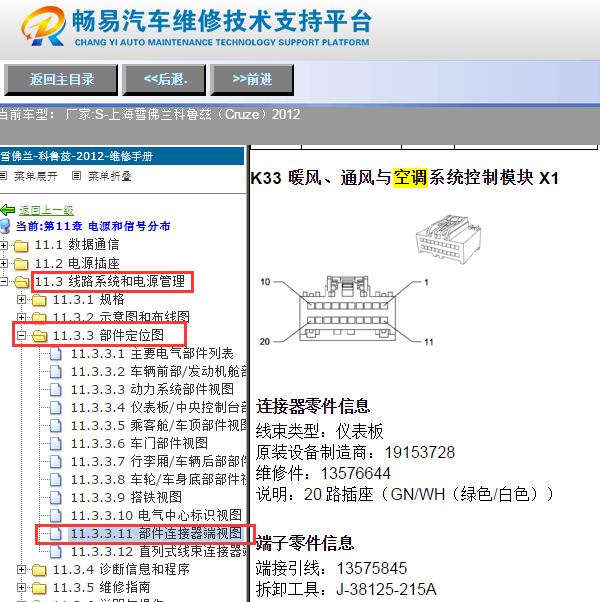Click the connector pin-out diagram
This screenshot has height=602, width=600.
tap(347, 310)
